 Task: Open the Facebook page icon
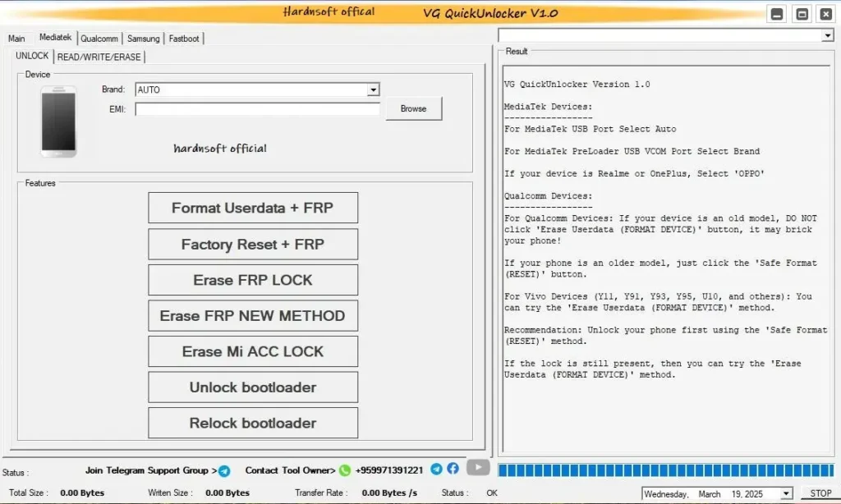pos(453,469)
